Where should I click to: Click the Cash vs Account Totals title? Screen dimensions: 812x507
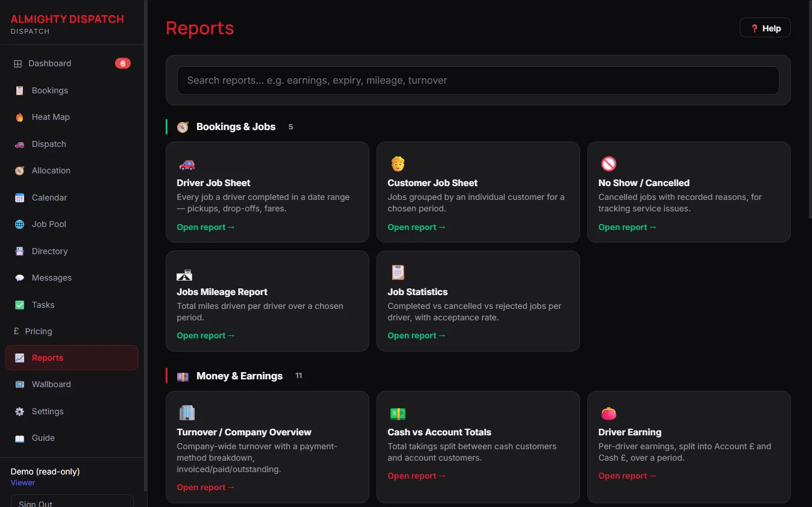(439, 432)
